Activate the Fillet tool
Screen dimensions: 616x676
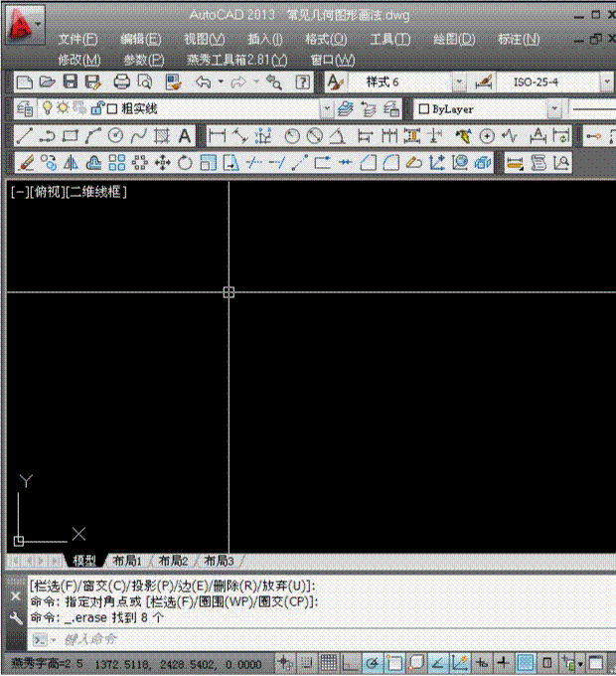(391, 163)
